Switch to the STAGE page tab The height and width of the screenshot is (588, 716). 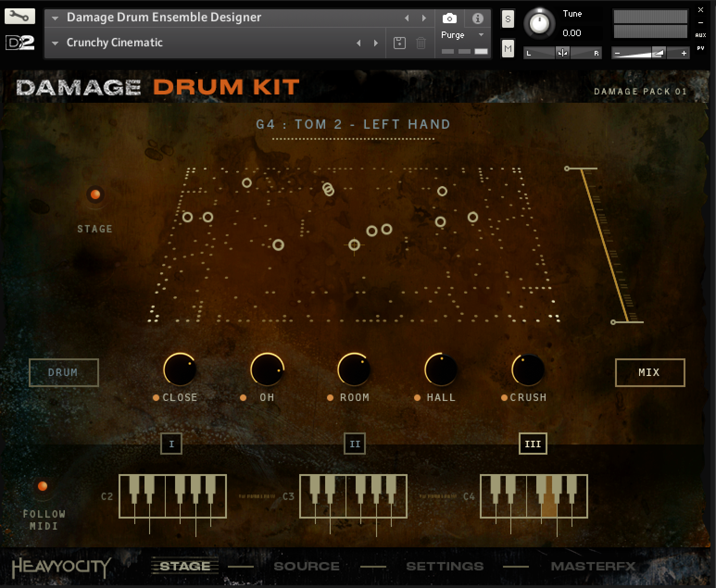185,566
